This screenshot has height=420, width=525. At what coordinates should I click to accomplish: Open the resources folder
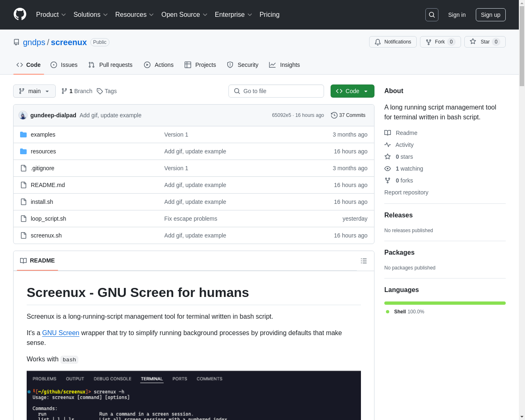[x=43, y=151]
